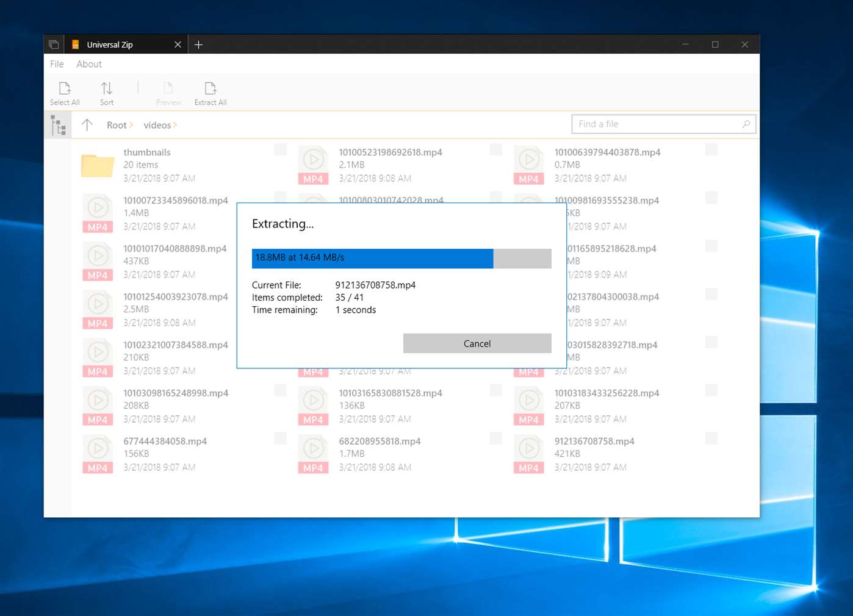Close the Universal Zip tab

coord(178,45)
